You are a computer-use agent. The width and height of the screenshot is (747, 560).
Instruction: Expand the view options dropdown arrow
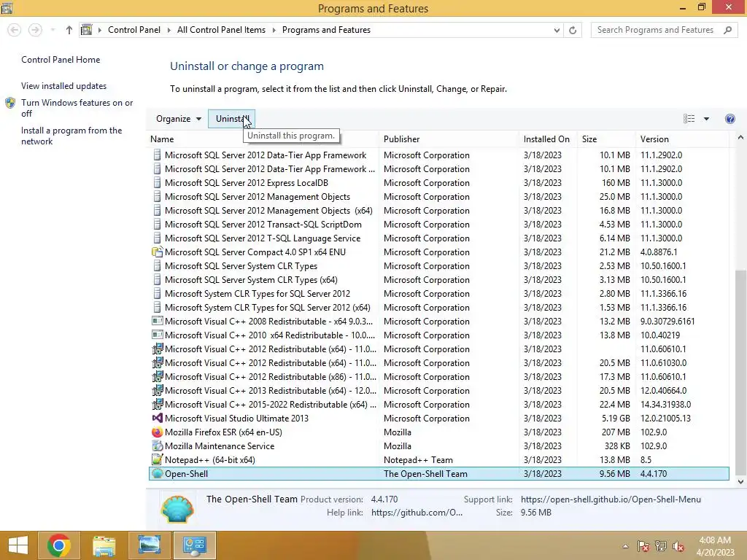(706, 119)
